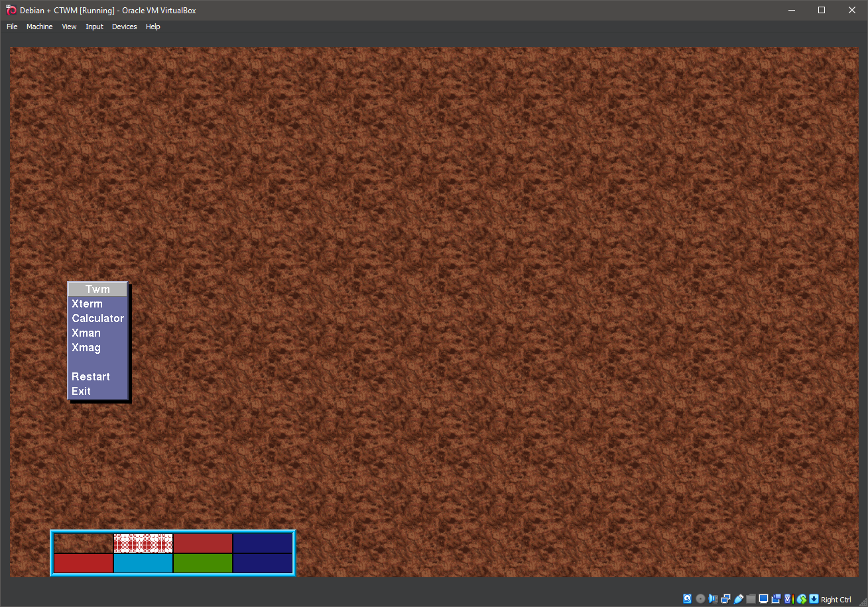Screen dimensions: 868x607
Task: Launch Xterm from the Twm menu
Action: [88, 304]
